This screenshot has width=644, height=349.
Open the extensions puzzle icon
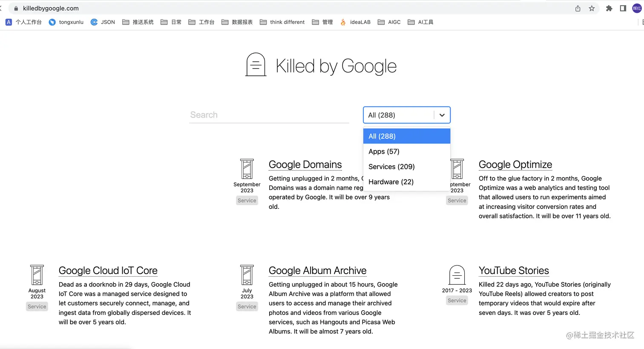pyautogui.click(x=609, y=9)
